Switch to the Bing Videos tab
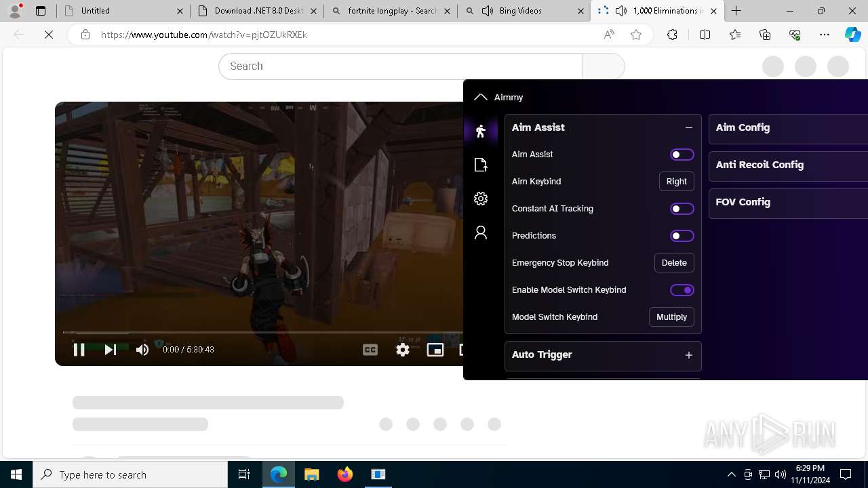Image resolution: width=868 pixels, height=488 pixels. pos(523,11)
